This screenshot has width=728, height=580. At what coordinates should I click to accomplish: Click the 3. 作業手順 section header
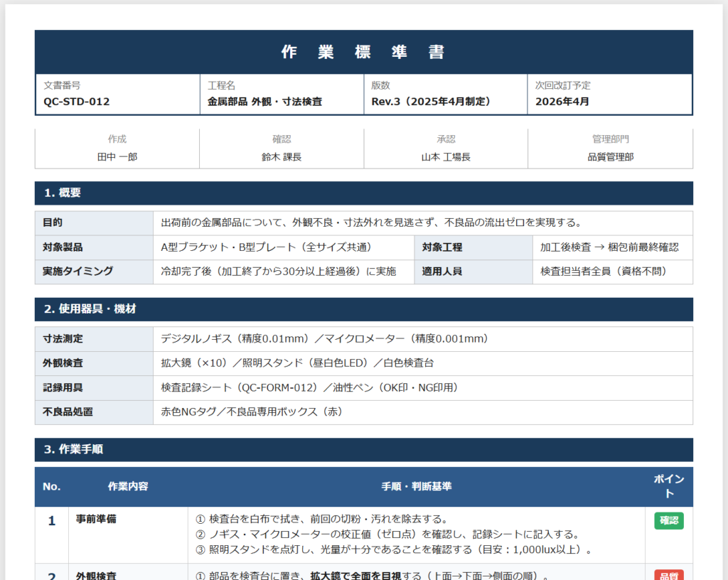pyautogui.click(x=73, y=449)
